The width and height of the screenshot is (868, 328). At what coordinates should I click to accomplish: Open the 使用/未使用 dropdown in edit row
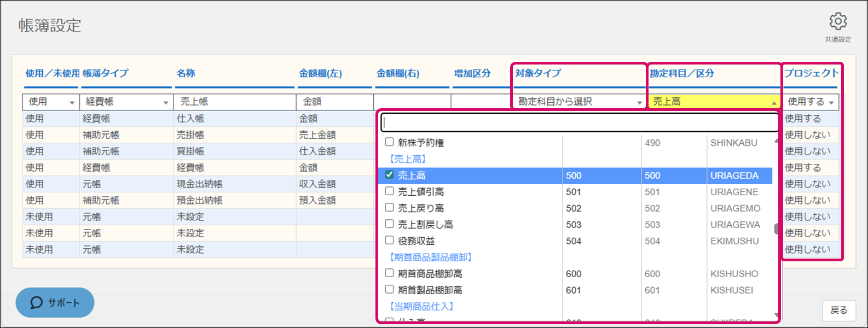pos(50,102)
